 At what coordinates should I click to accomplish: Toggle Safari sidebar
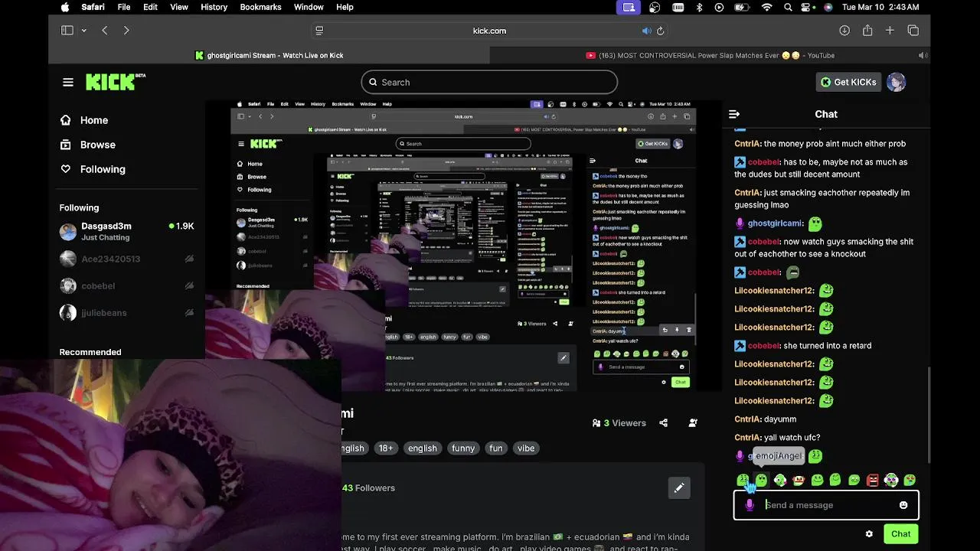pos(67,31)
